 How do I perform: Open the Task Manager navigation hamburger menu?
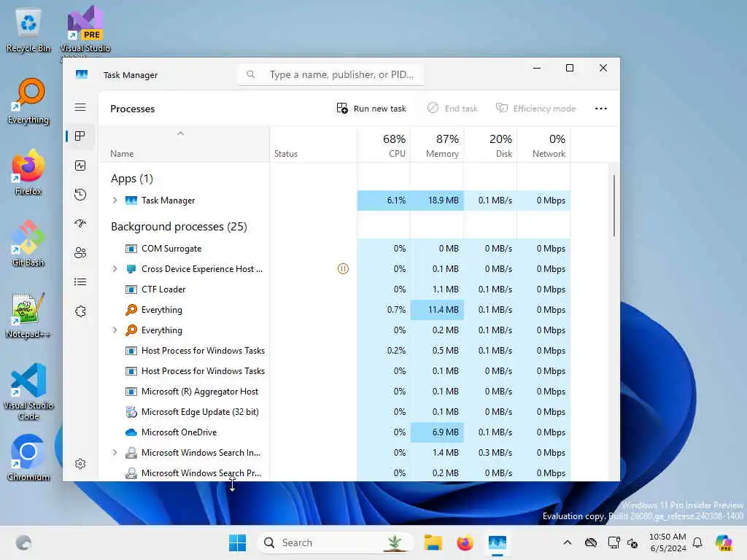click(80, 107)
